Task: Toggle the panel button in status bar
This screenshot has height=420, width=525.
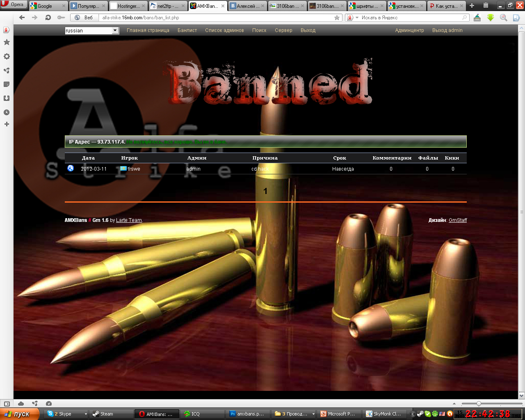Action: (7, 404)
